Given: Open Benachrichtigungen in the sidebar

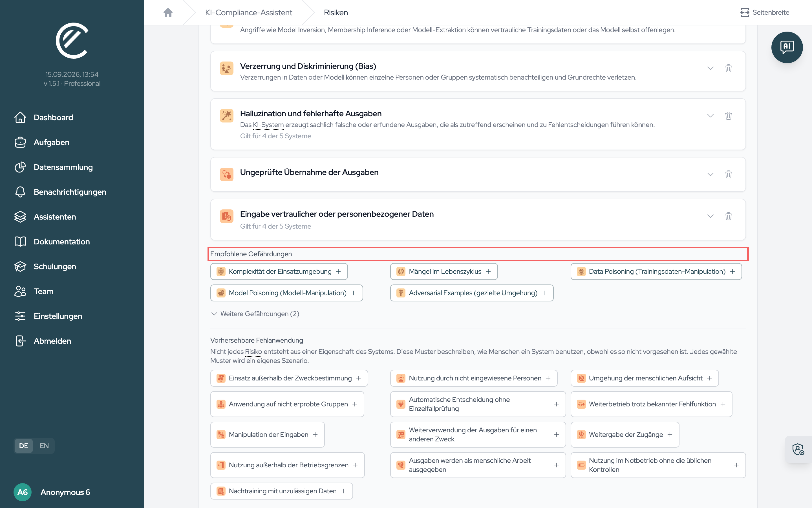Looking at the screenshot, I should tap(60, 192).
